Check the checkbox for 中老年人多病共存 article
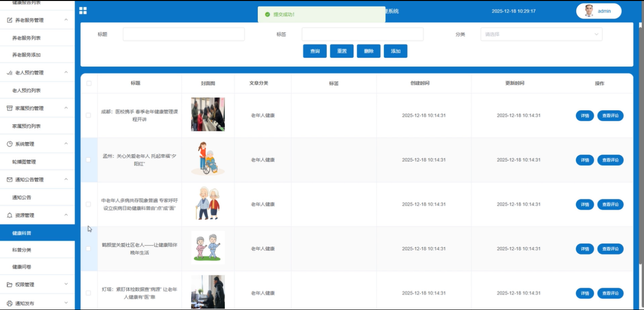 click(88, 204)
